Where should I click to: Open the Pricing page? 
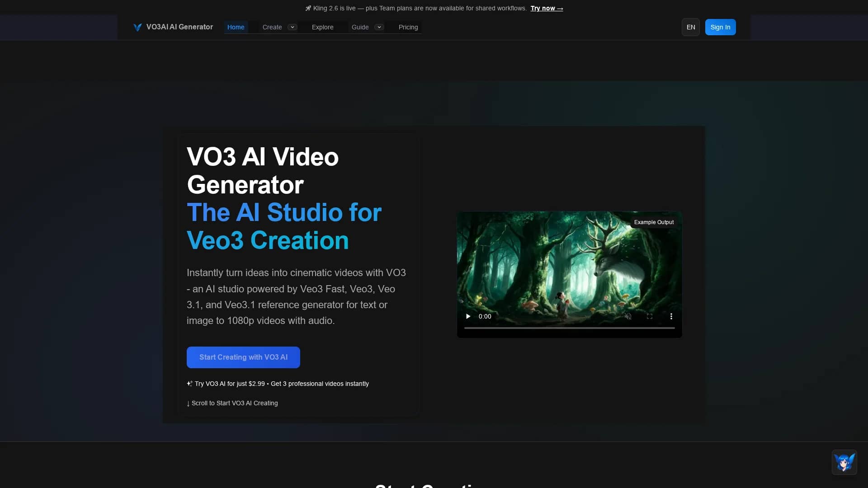click(x=408, y=27)
